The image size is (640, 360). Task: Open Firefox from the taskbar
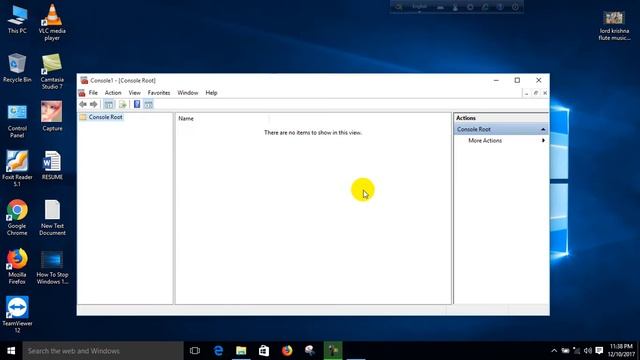tap(287, 351)
